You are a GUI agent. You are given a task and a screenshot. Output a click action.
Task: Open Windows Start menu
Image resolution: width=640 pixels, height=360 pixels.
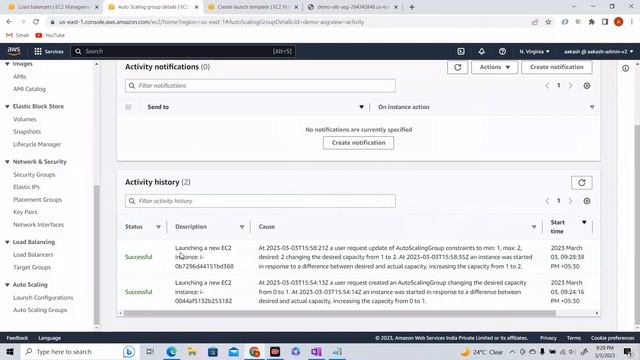tap(10, 351)
